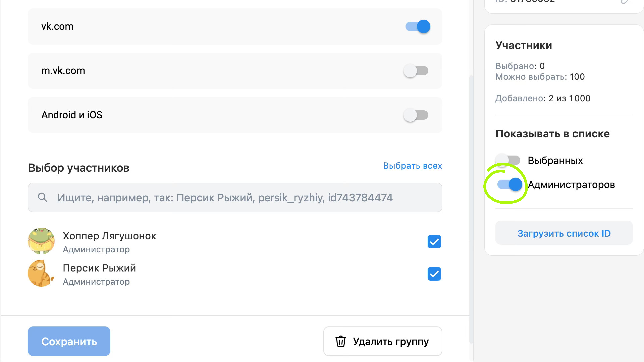Uncheck Хоппер Лягушонок in participants list
Screen dimensions: 644x362
click(434, 242)
